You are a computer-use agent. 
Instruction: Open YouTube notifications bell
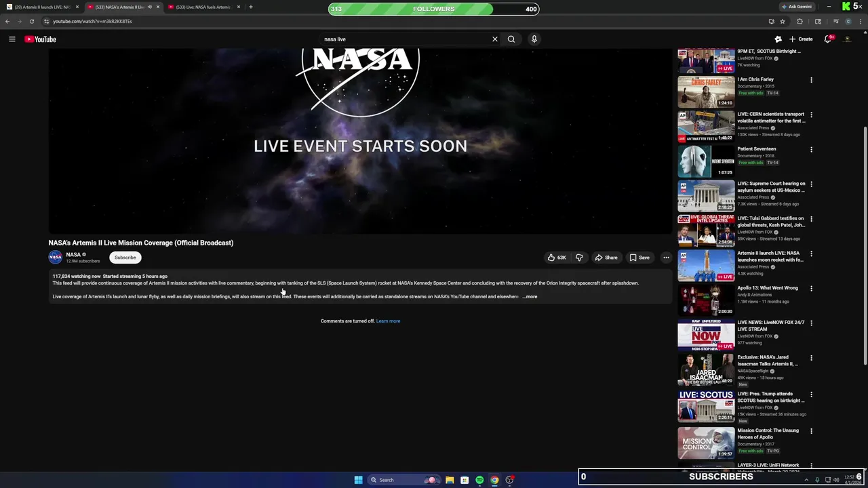828,39
